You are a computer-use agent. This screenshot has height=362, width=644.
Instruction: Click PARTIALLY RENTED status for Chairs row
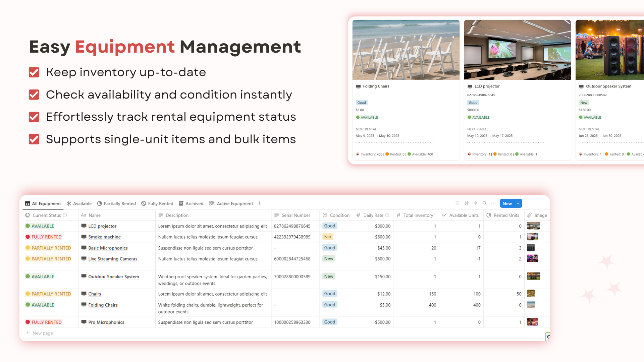tap(48, 294)
